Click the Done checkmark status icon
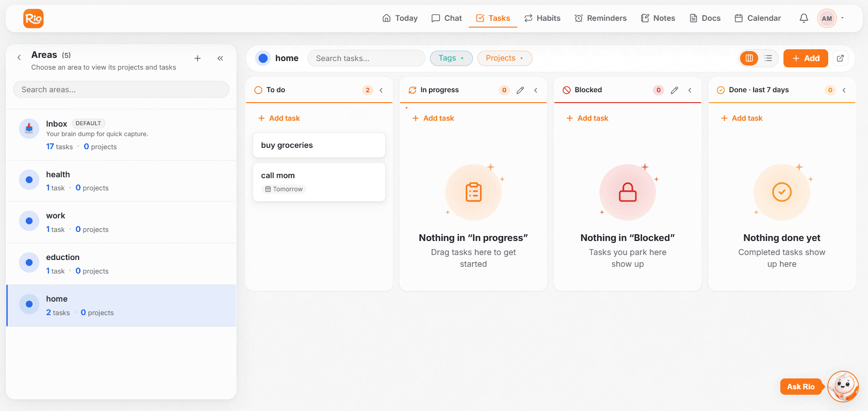Image resolution: width=868 pixels, height=411 pixels. click(721, 90)
